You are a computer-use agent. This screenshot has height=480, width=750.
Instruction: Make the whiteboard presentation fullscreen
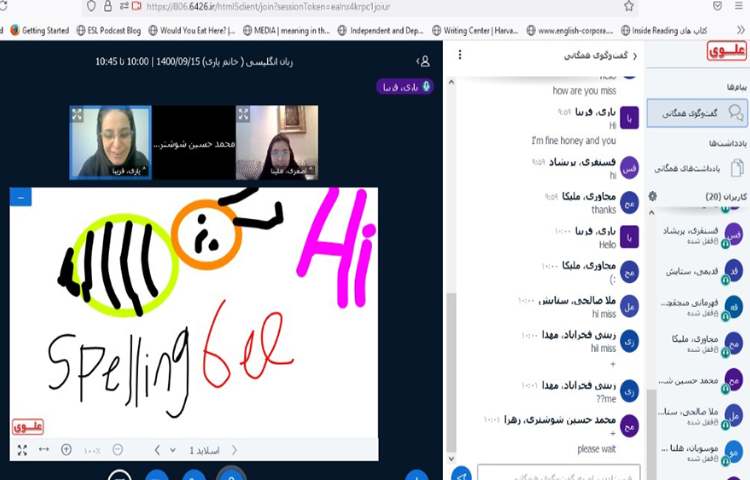tap(22, 450)
